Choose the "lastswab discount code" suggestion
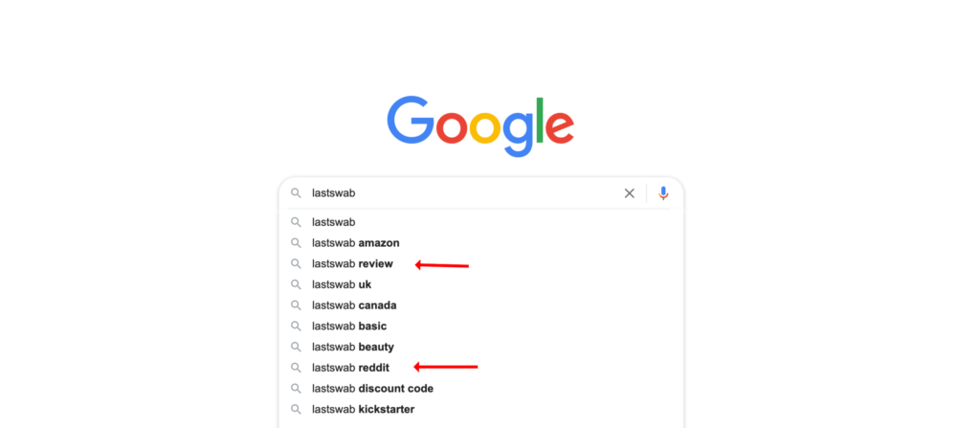Image resolution: width=980 pixels, height=428 pixels. 372,389
